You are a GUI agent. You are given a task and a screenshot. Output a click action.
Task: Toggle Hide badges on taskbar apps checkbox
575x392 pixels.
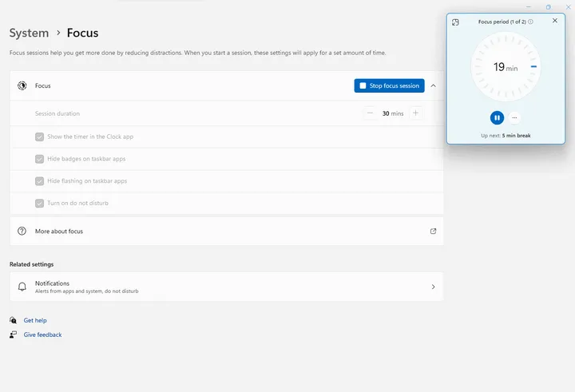39,159
